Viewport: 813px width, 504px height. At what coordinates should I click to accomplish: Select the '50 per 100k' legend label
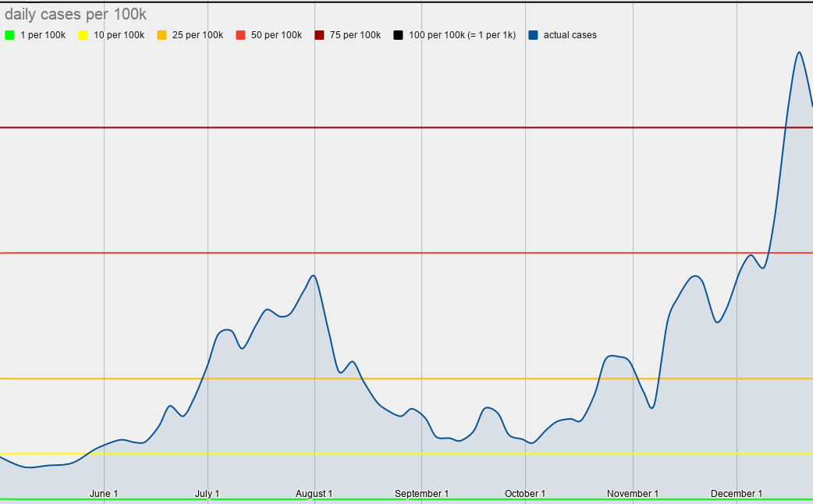click(x=276, y=35)
